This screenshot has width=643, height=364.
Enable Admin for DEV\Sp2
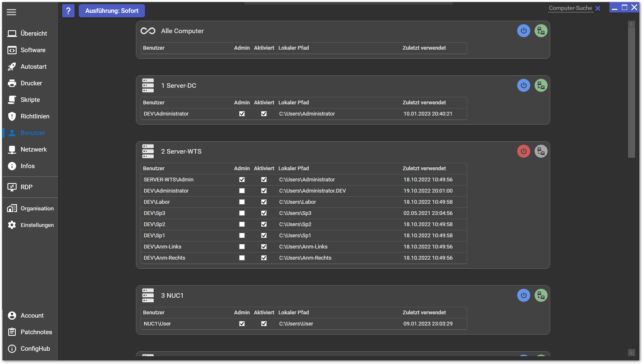tap(242, 224)
